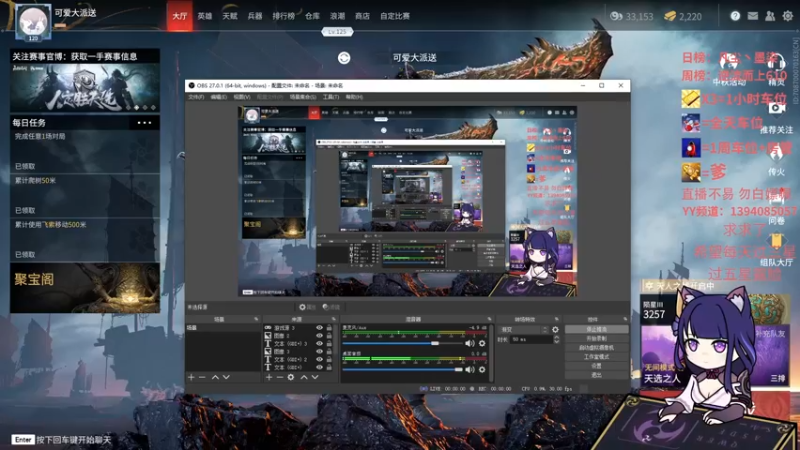Move the scene up in the list

[x=215, y=377]
